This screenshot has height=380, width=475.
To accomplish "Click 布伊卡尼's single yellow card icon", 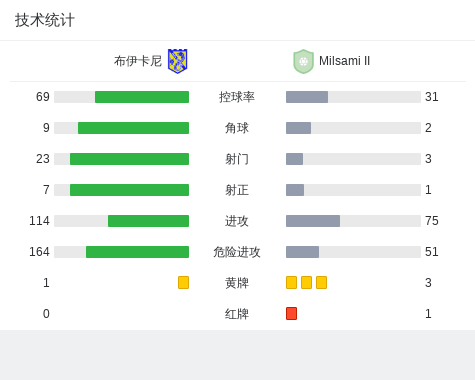I will pyautogui.click(x=183, y=282).
